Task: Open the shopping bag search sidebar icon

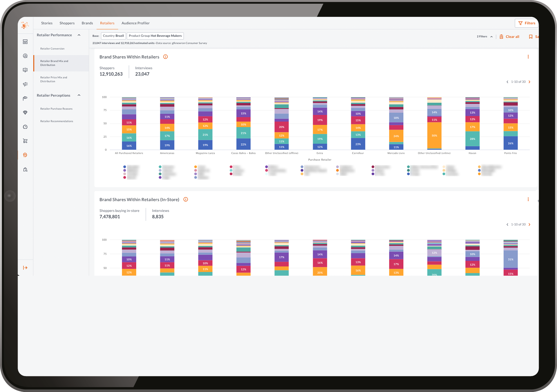Action: [25, 169]
